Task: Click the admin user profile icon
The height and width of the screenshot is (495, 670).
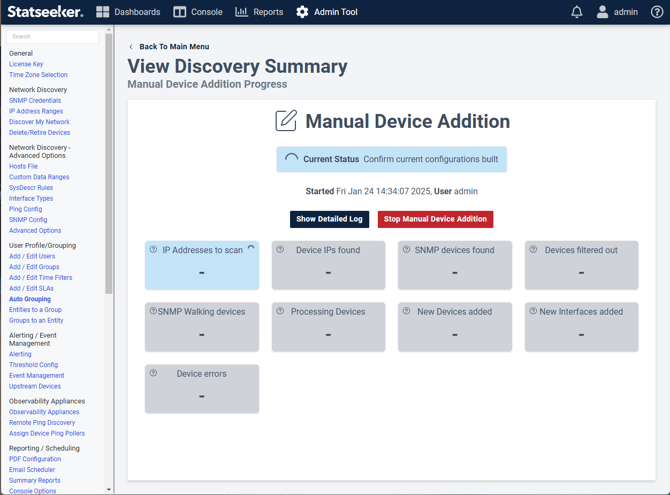Action: [602, 12]
